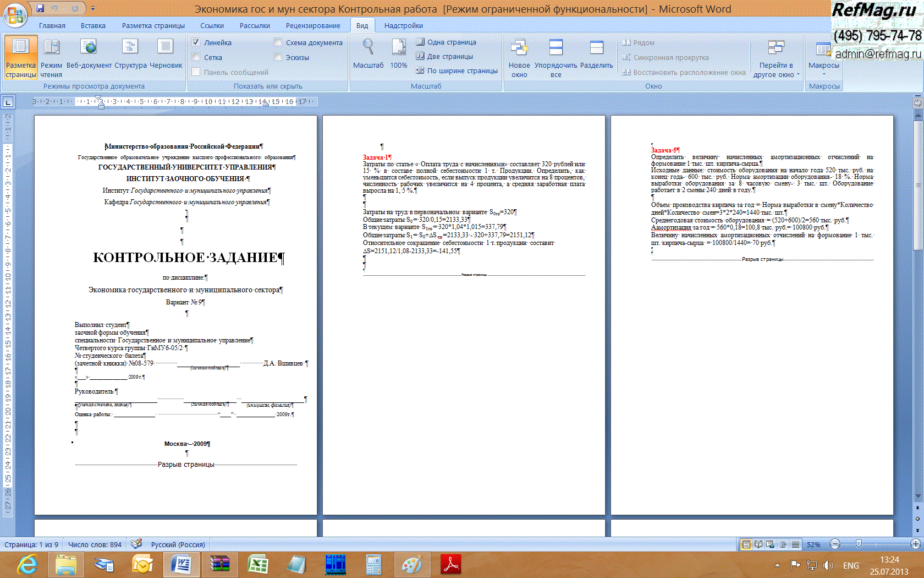924x578 pixels.
Task: Click Упорядочить все windows icon
Action: 555,58
